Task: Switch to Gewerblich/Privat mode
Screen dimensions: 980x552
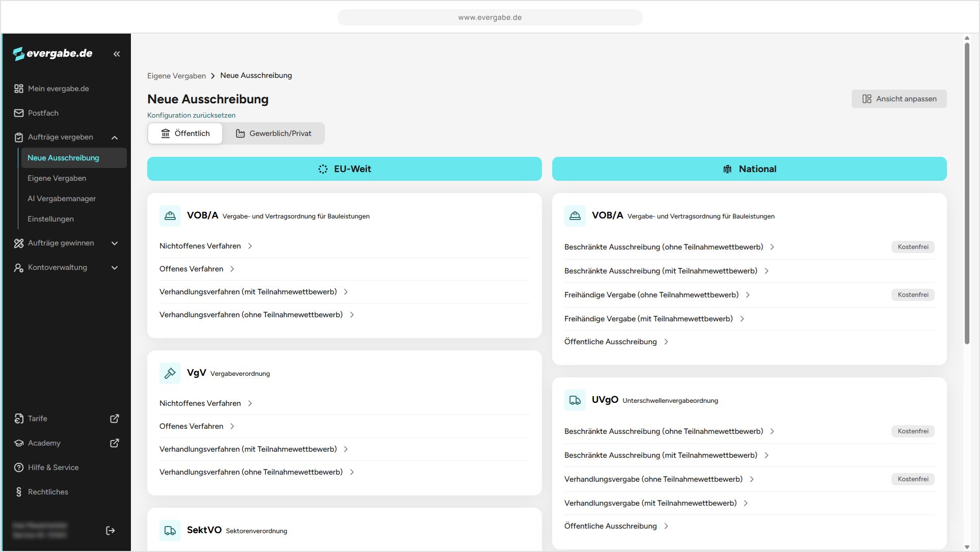Action: click(274, 133)
